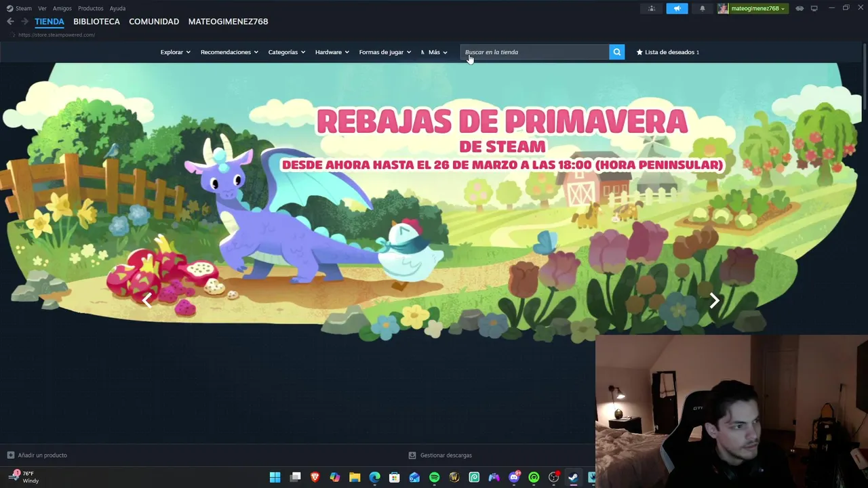
Task: Click the blue search magnifier button
Action: pyautogui.click(x=616, y=52)
